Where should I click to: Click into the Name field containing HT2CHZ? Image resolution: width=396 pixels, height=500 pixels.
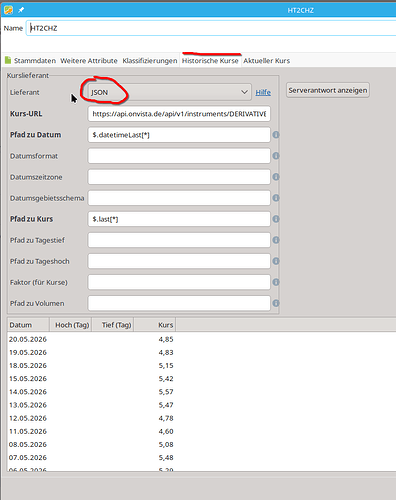coord(211,28)
